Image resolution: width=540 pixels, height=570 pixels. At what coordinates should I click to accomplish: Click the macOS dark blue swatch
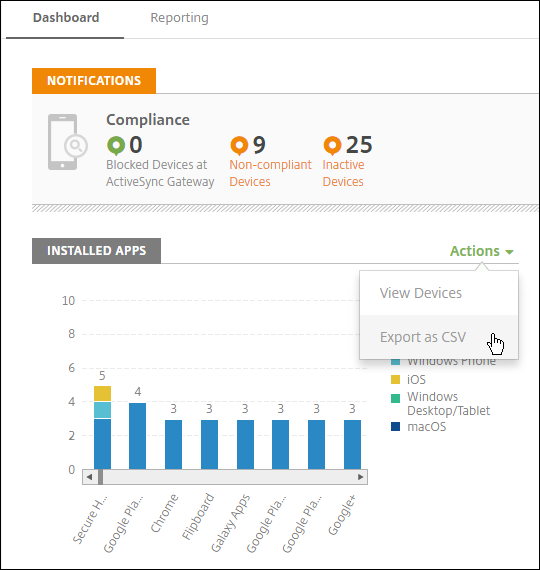tap(395, 426)
